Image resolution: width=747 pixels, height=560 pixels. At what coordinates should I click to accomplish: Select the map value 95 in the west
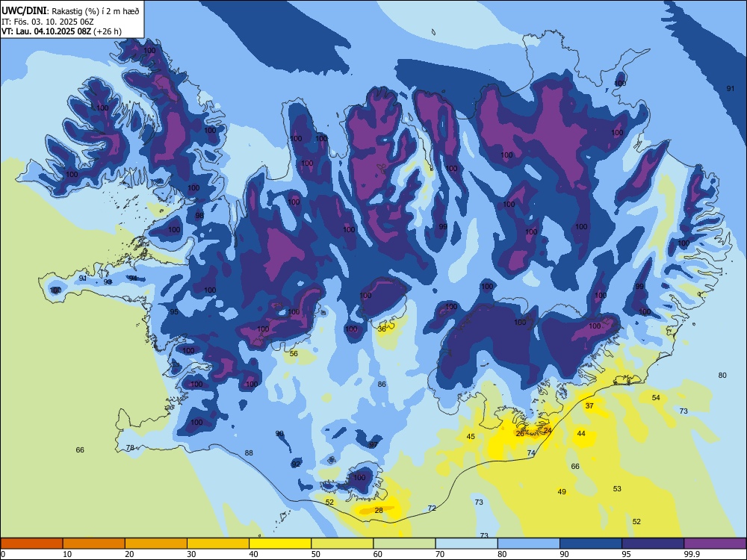point(174,312)
